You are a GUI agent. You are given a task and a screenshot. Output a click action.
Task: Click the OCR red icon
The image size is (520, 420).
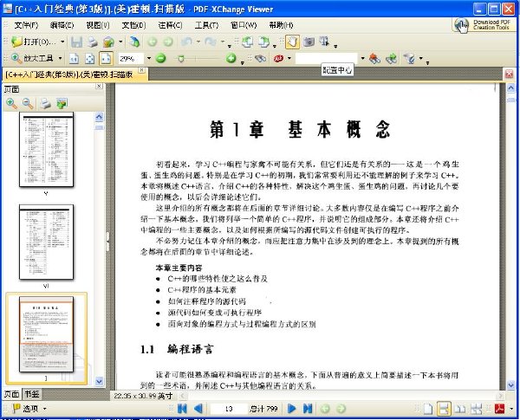click(278, 58)
